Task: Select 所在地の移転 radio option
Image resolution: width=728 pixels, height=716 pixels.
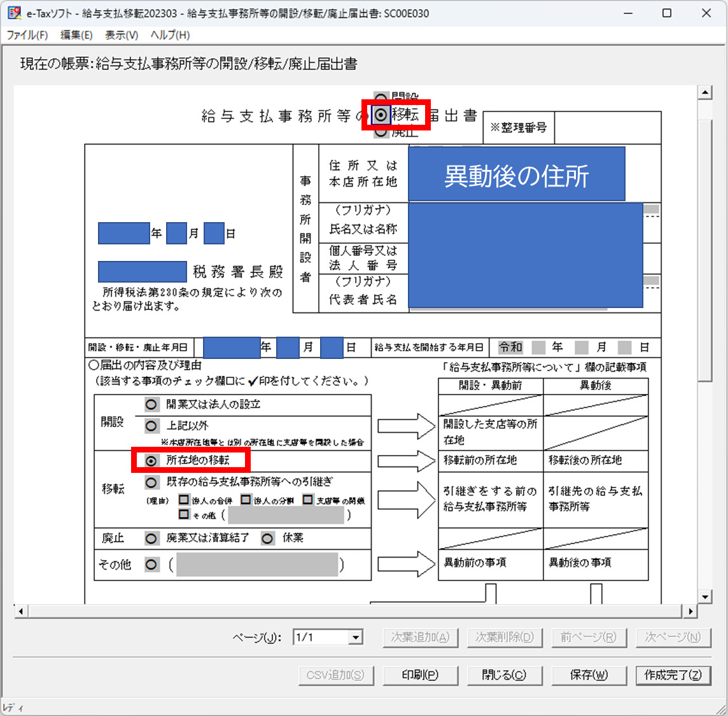Action: [151, 461]
